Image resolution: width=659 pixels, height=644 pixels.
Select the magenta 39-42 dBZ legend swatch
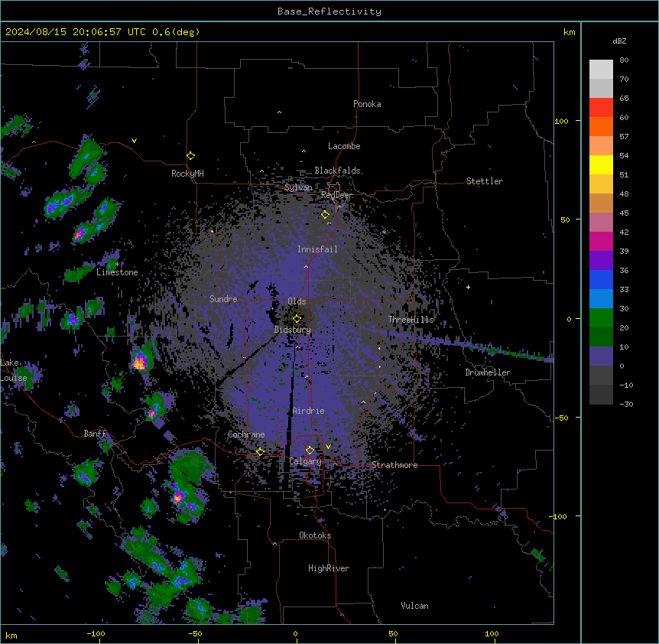tap(601, 241)
